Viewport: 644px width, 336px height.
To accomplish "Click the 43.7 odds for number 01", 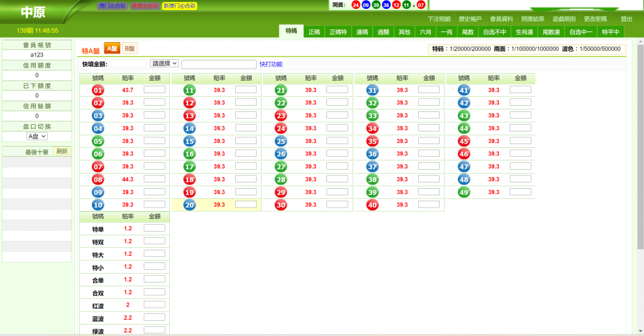I will pos(128,90).
